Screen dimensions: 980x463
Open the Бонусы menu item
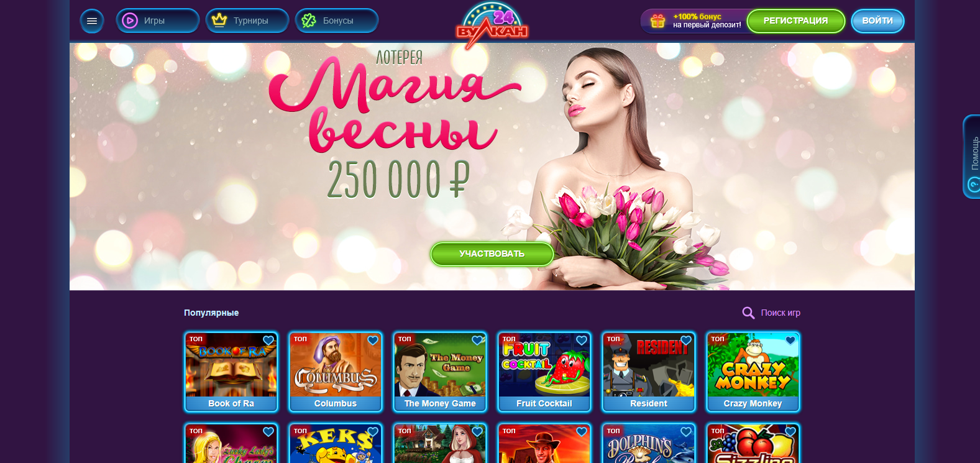337,21
